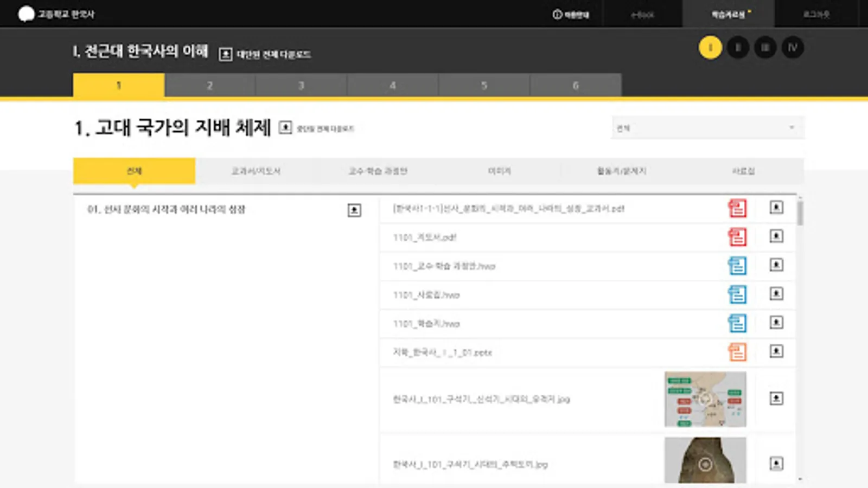Click the file name '1101_학습지.hwp'
The width and height of the screenshot is (868, 488).
point(426,324)
